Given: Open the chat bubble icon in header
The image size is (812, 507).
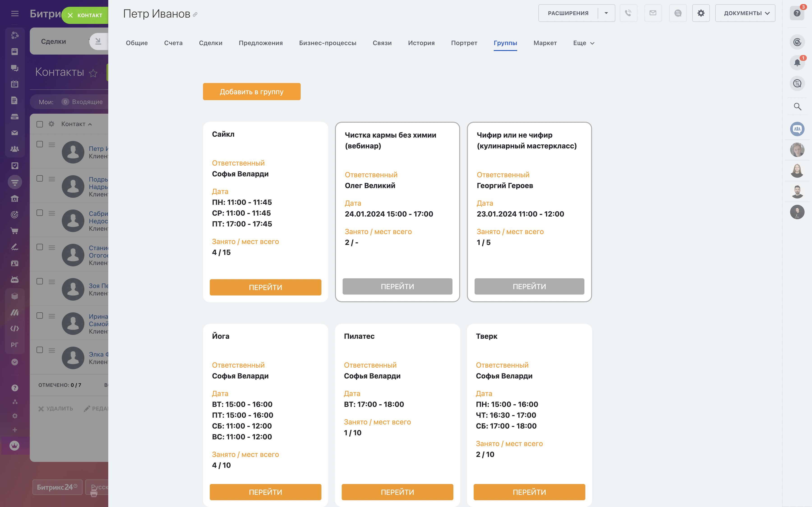Looking at the screenshot, I should [678, 13].
